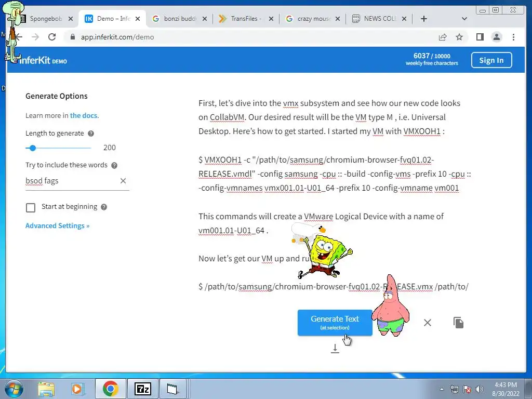532x399 pixels.
Task: View site information via lock icon
Action: (72, 37)
